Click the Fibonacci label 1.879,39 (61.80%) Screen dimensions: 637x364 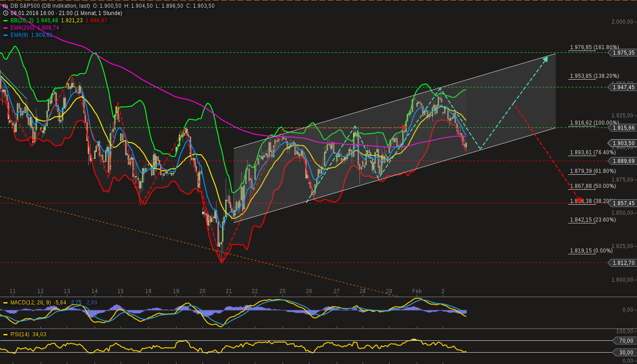[593, 171]
